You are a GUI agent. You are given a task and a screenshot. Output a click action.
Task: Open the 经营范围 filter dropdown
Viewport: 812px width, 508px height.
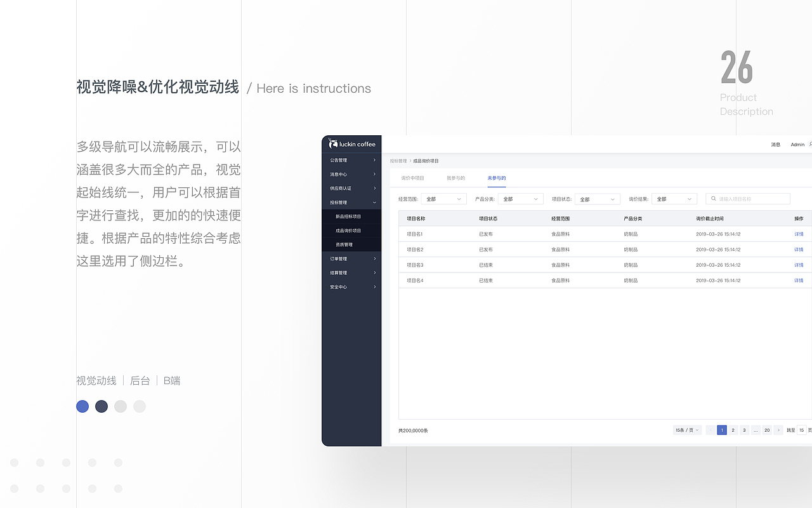point(443,199)
